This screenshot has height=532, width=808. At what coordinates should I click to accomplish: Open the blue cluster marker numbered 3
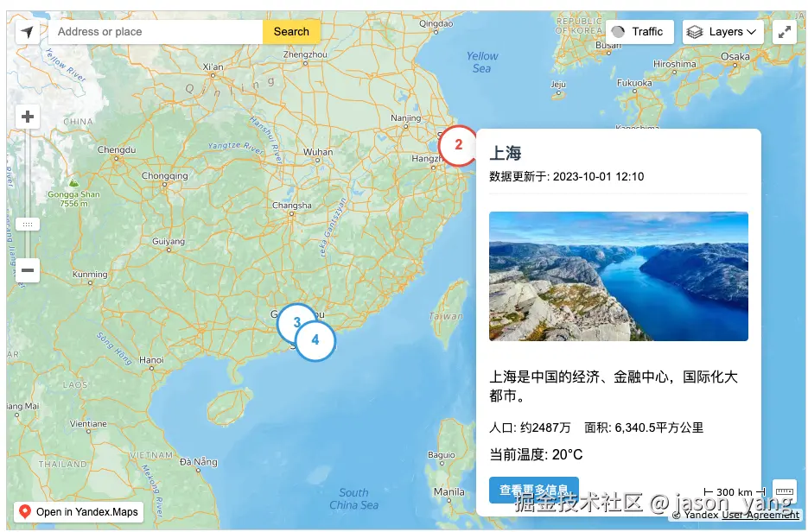pos(296,323)
